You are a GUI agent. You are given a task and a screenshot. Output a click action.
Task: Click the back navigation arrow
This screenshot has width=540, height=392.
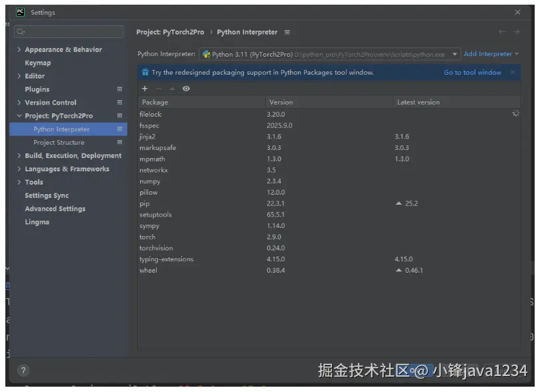tap(502, 32)
